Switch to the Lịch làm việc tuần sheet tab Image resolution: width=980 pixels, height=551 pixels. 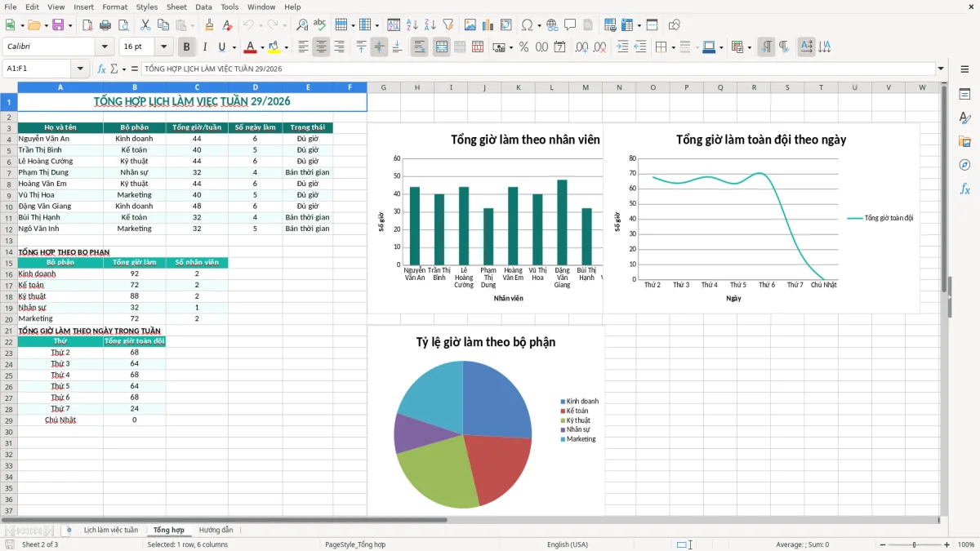111,530
